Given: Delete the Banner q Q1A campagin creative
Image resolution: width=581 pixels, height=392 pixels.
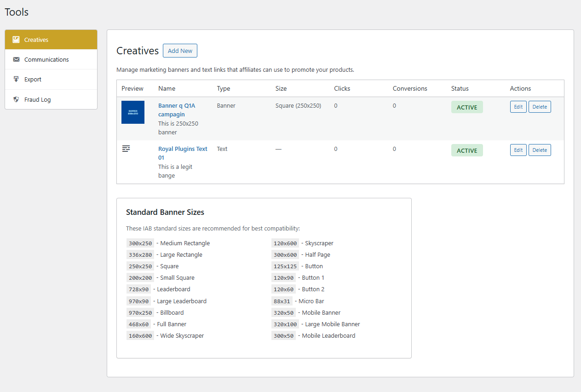Looking at the screenshot, I should pos(540,107).
